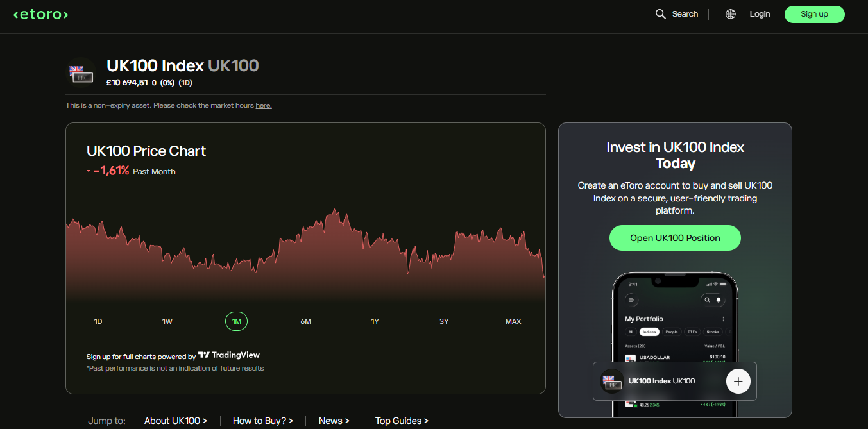
Task: Click the past performance disclaimer text
Action: pos(175,368)
